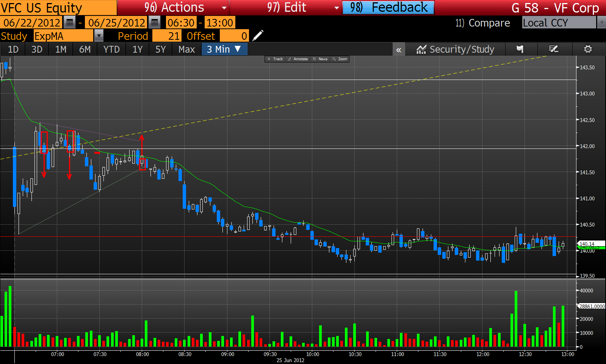Image resolution: width=606 pixels, height=364 pixels.
Task: Select the YTD range tab
Action: (x=111, y=50)
